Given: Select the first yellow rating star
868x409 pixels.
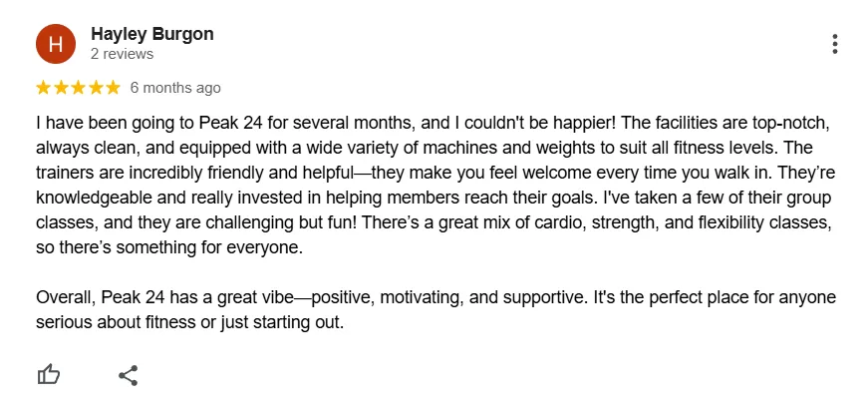Looking at the screenshot, I should click(43, 88).
